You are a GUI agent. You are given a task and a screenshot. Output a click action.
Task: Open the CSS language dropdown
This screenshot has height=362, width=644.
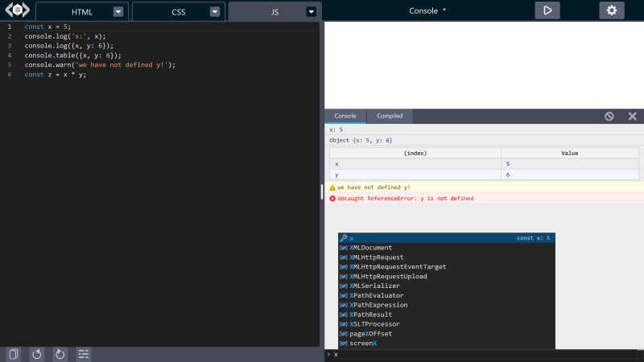215,12
